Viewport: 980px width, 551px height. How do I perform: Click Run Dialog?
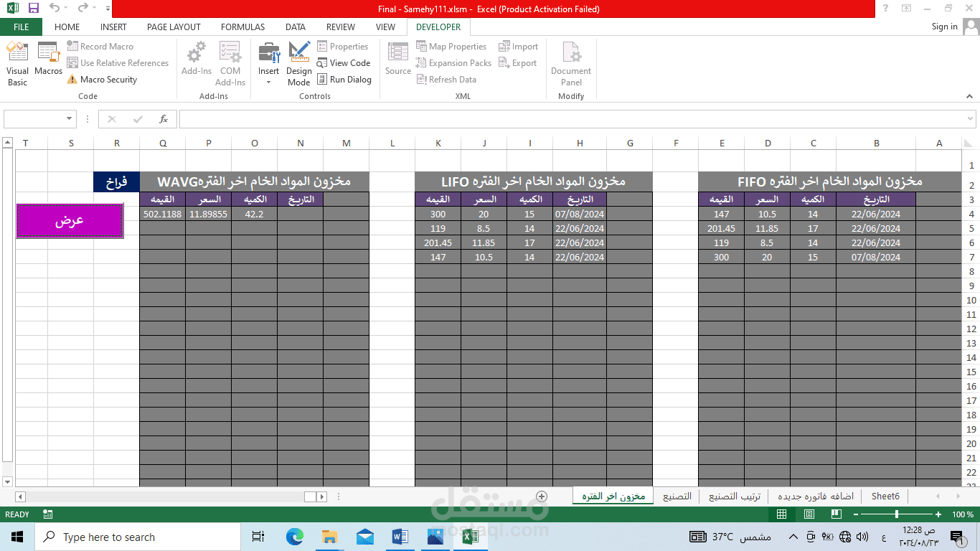click(344, 80)
